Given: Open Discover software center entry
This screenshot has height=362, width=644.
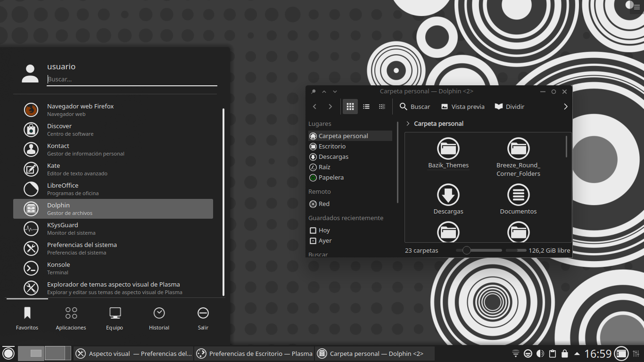Looking at the screenshot, I should [113, 130].
